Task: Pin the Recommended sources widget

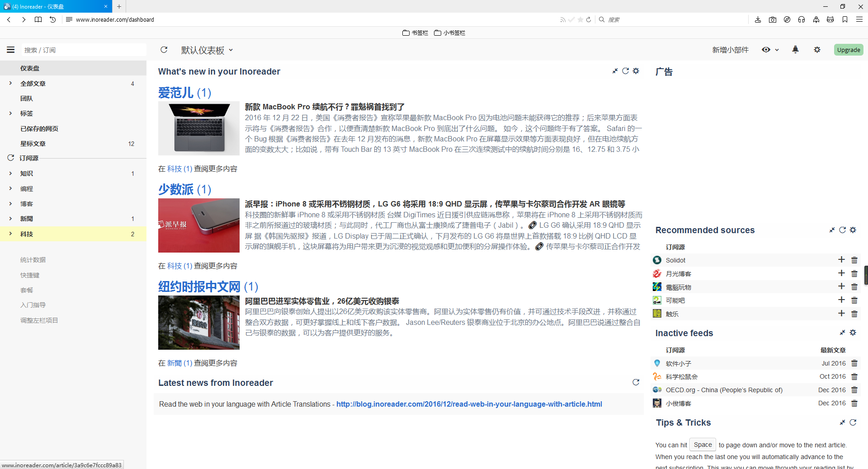Action: [x=832, y=230]
